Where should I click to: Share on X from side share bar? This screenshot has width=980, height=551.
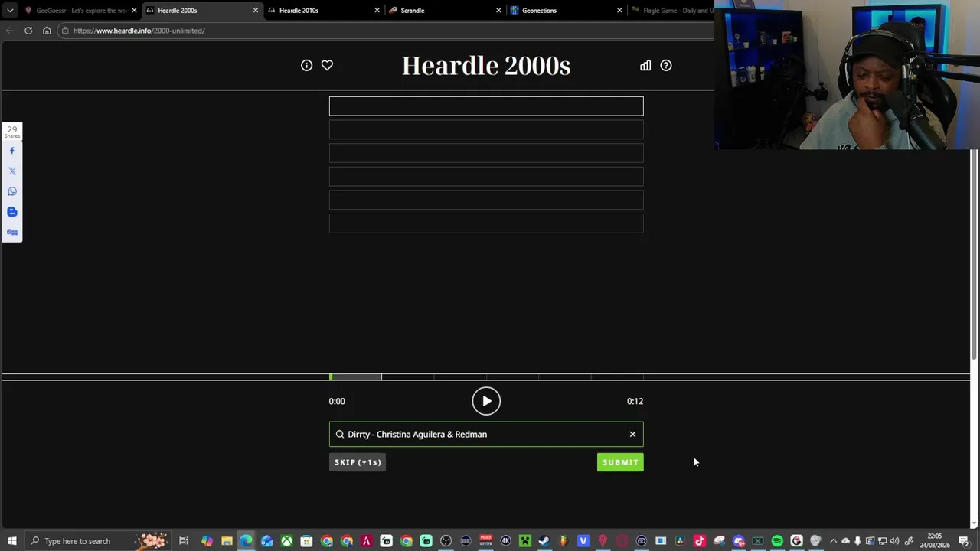click(12, 171)
